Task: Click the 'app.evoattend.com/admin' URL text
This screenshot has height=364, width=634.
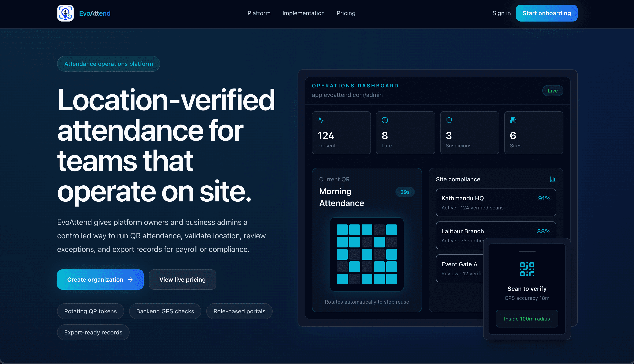Action: click(x=347, y=95)
